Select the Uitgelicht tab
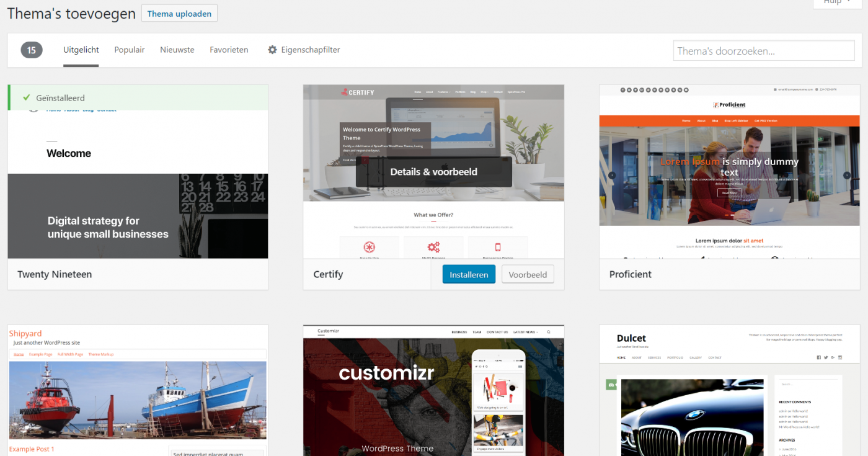The image size is (868, 456). 81,50
